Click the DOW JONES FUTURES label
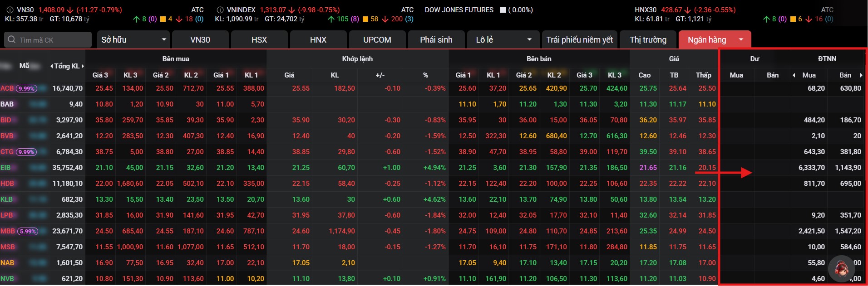This screenshot has width=868, height=286. [x=459, y=10]
